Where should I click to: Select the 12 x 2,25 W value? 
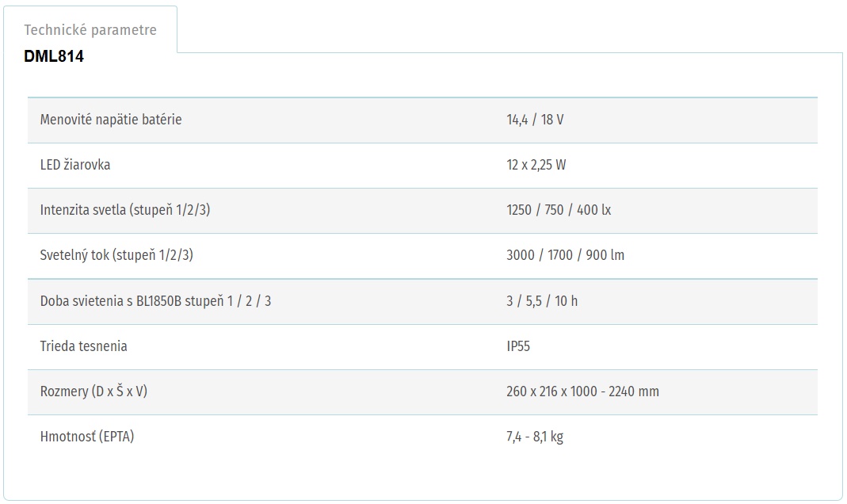point(536,165)
